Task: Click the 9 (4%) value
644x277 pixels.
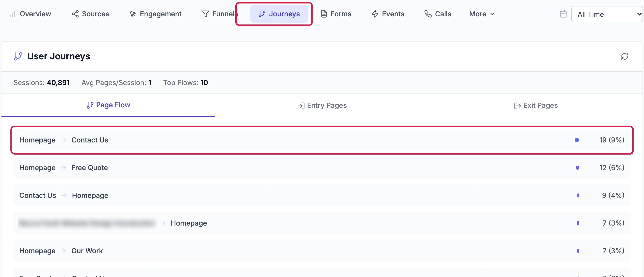Action: click(613, 195)
